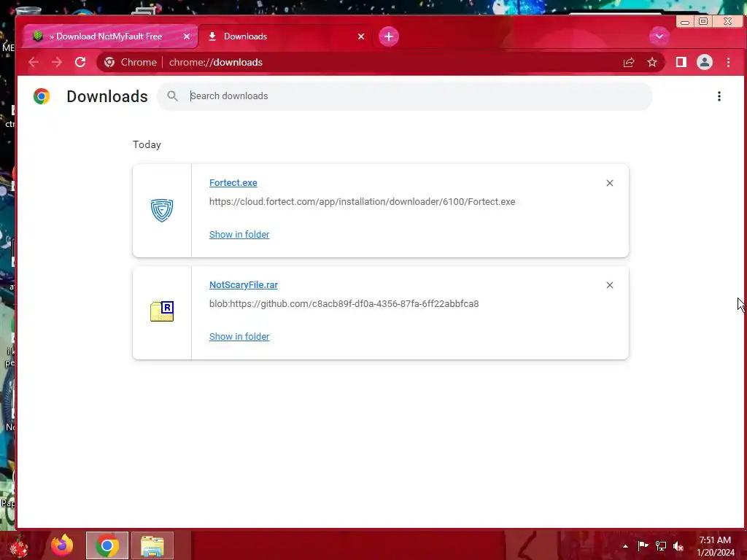Viewport: 747px width, 560px height.
Task: Share this page via the share icon
Action: (x=629, y=63)
